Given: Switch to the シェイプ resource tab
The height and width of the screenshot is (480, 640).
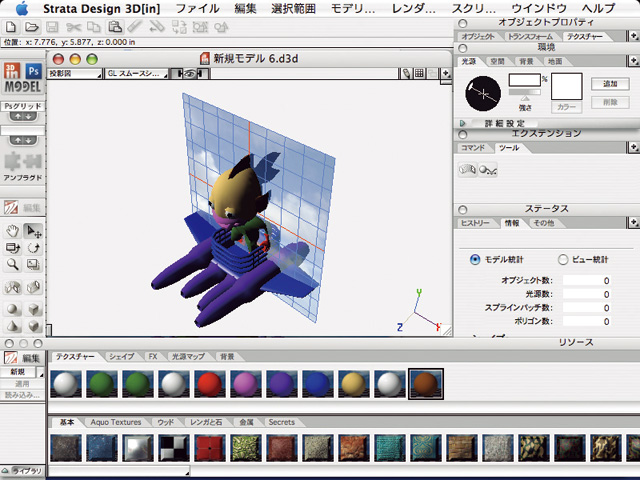Looking at the screenshot, I should [121, 357].
